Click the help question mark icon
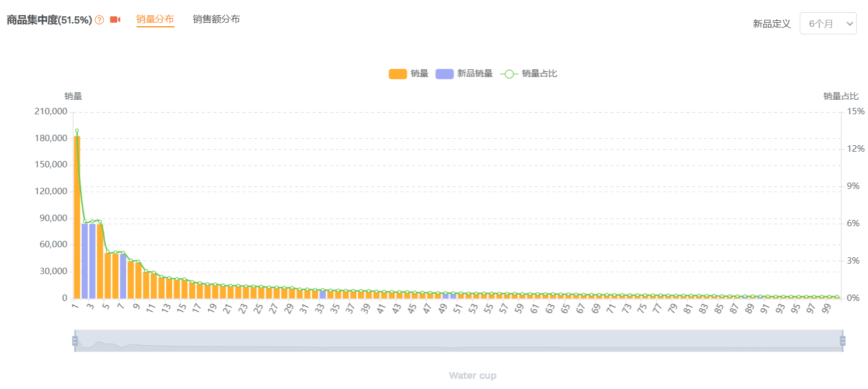 (x=99, y=20)
